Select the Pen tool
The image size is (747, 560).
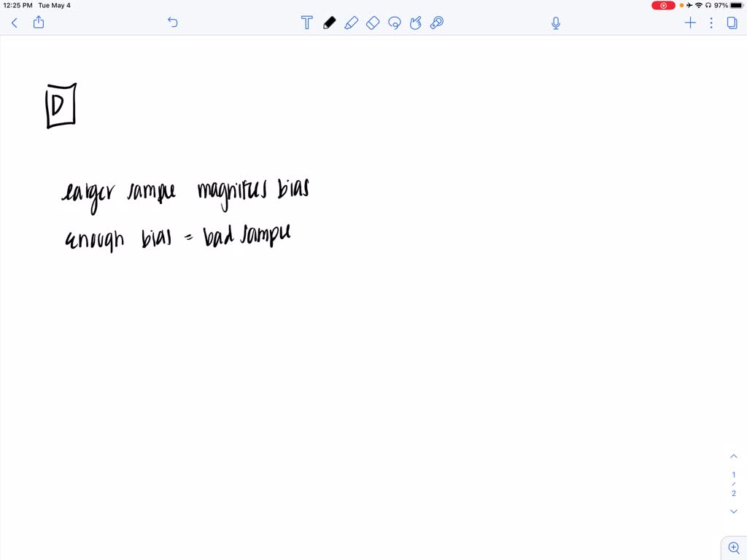[329, 23]
